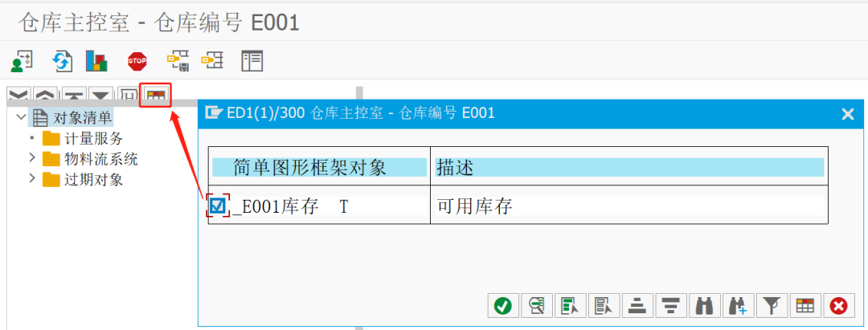
Task: Close the ED1(1)/300 dialog window
Action: (x=848, y=115)
